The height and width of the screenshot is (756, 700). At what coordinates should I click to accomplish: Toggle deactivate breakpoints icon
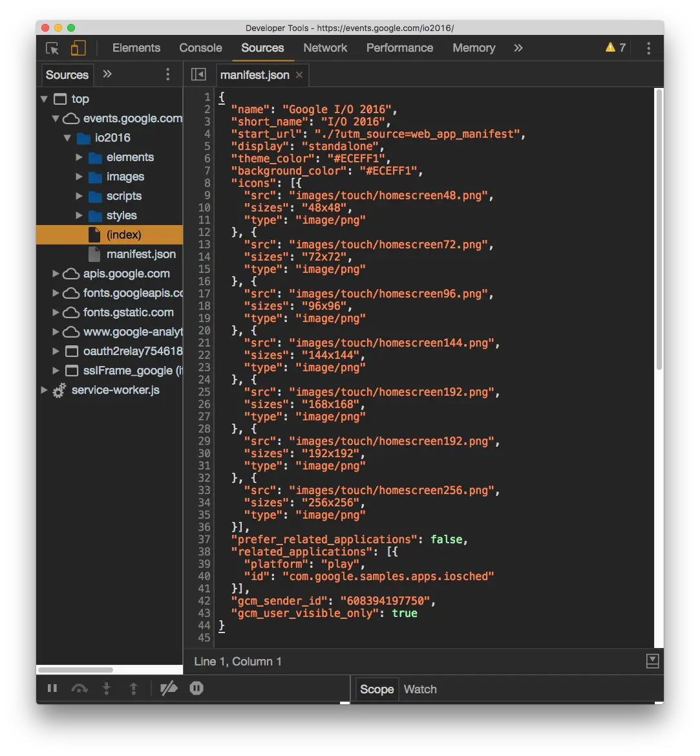tap(169, 689)
